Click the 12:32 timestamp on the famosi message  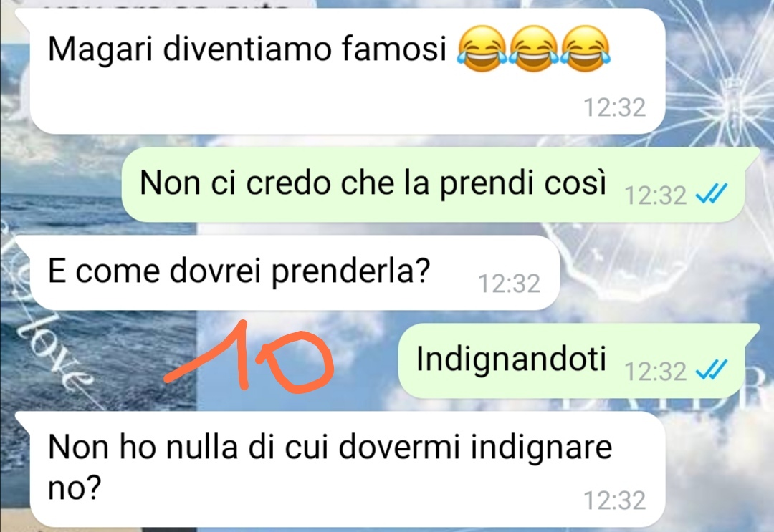point(615,107)
